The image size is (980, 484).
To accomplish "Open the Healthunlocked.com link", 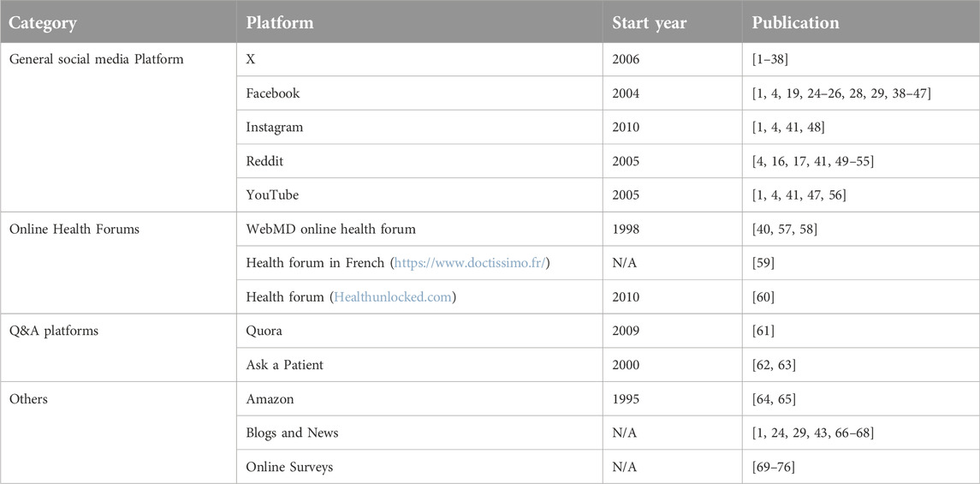I will [x=394, y=297].
